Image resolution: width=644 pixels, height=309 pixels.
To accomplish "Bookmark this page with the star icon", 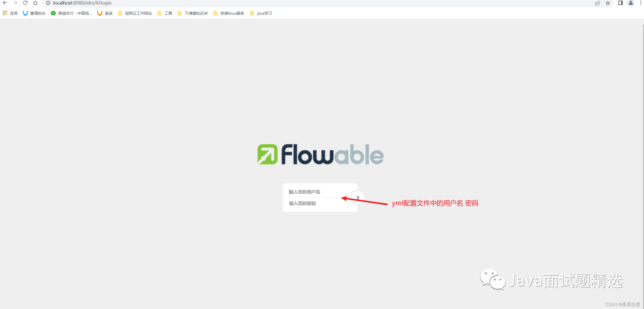I will click(x=608, y=3).
